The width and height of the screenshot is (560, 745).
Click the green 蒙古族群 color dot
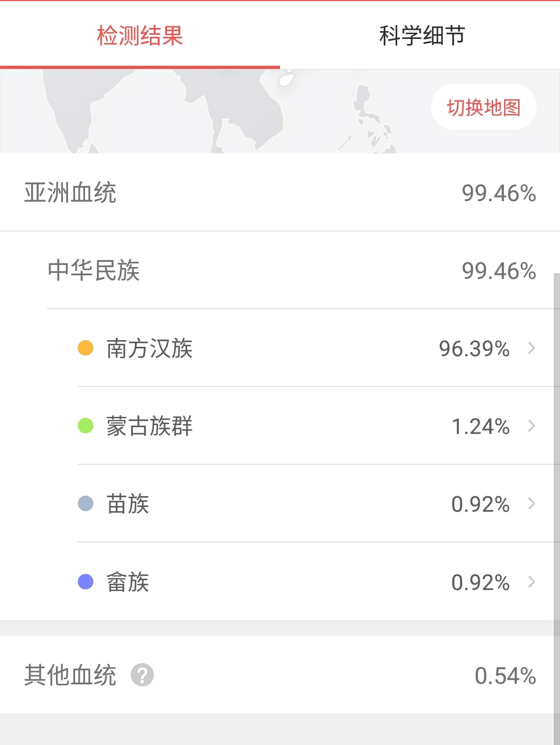tap(86, 426)
